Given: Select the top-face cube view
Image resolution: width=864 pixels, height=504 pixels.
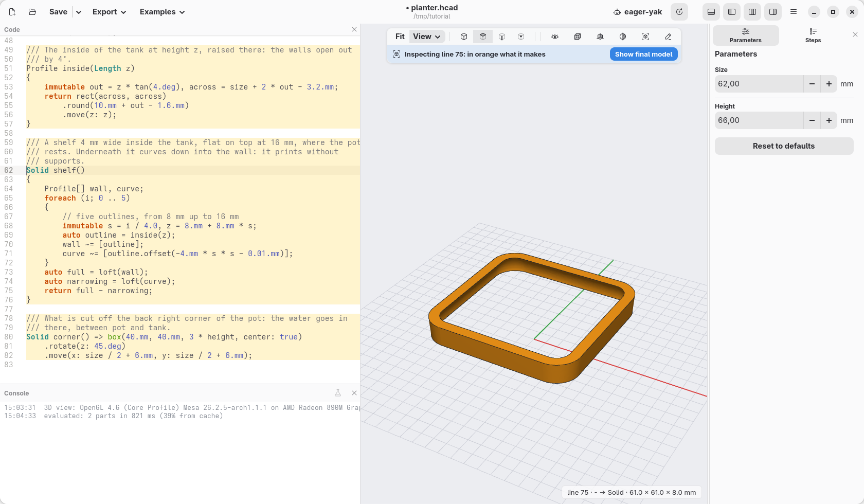Looking at the screenshot, I should pyautogui.click(x=483, y=37).
